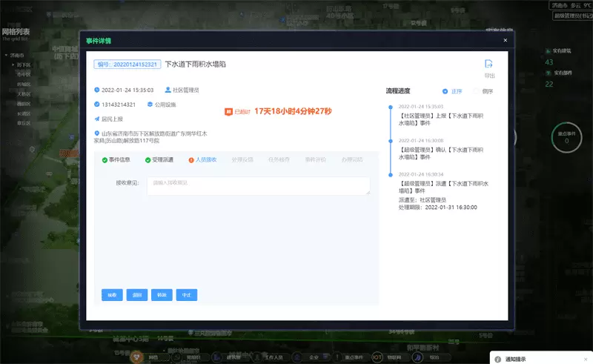The width and height of the screenshot is (593, 364).
Task: Click the export (导出) document icon
Action: point(488,64)
